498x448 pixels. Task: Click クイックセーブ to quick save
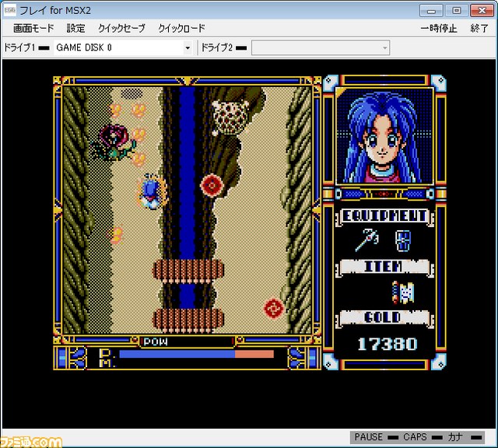(x=121, y=28)
